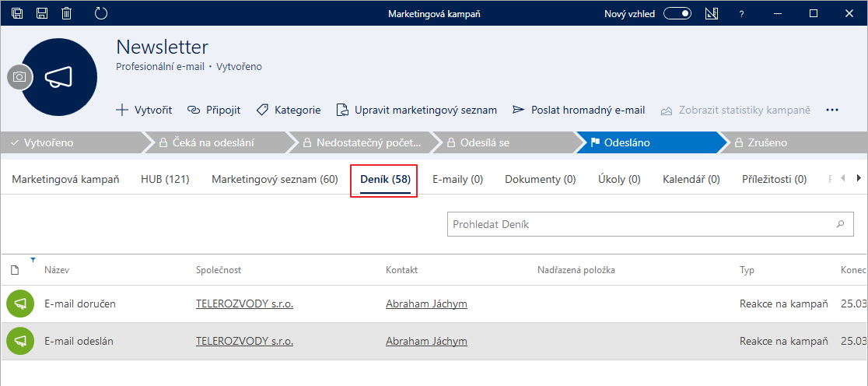This screenshot has width=868, height=386.
Task: Open Kategorie tag button
Action: point(289,111)
